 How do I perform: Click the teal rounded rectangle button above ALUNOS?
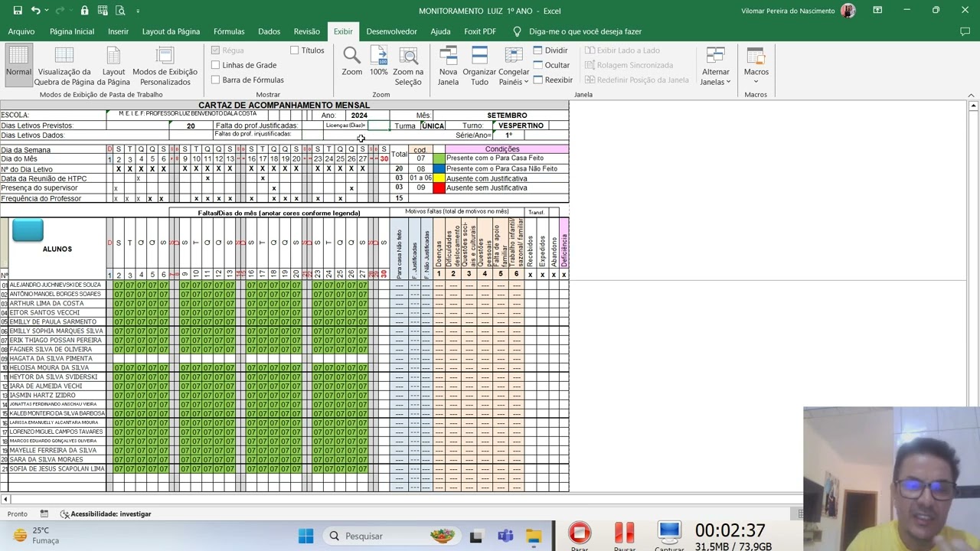[x=28, y=230]
